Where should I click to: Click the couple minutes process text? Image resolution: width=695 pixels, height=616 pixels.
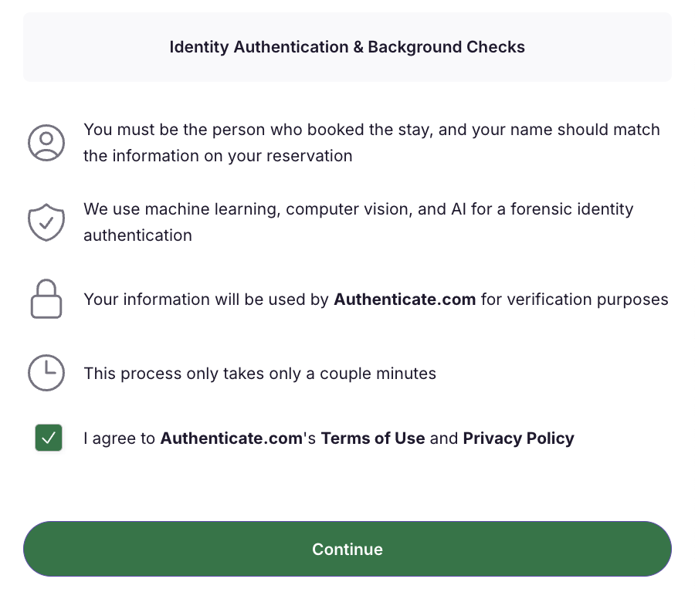click(260, 373)
